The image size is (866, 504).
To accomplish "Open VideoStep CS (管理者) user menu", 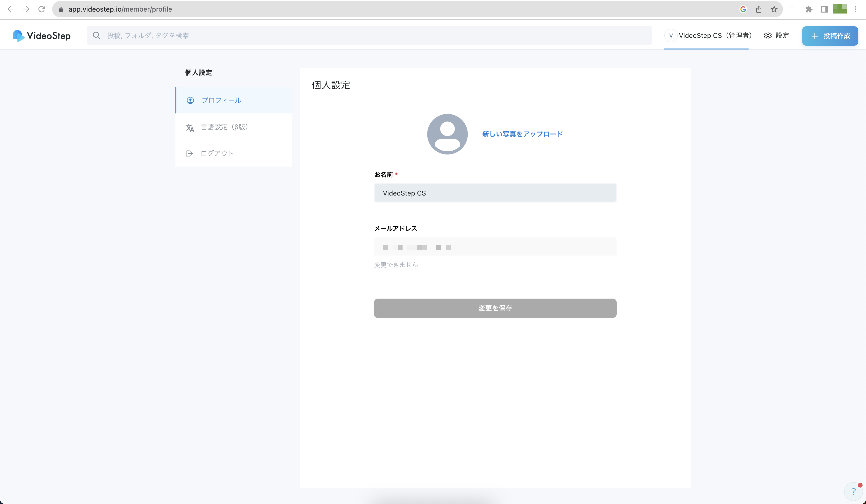I will 709,35.
